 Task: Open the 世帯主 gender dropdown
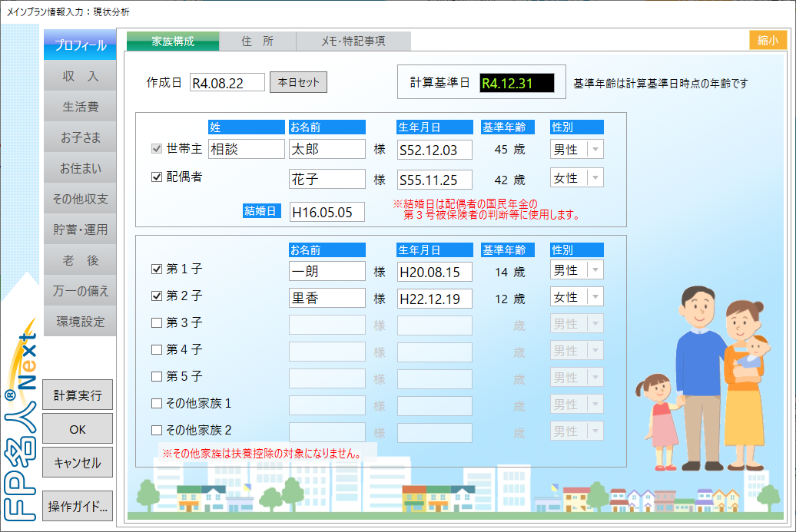(595, 150)
